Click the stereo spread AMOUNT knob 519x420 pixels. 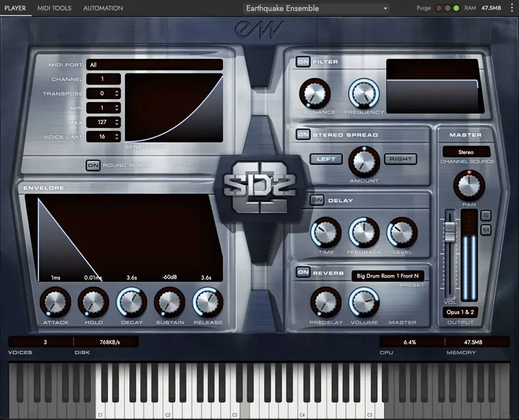pyautogui.click(x=364, y=162)
